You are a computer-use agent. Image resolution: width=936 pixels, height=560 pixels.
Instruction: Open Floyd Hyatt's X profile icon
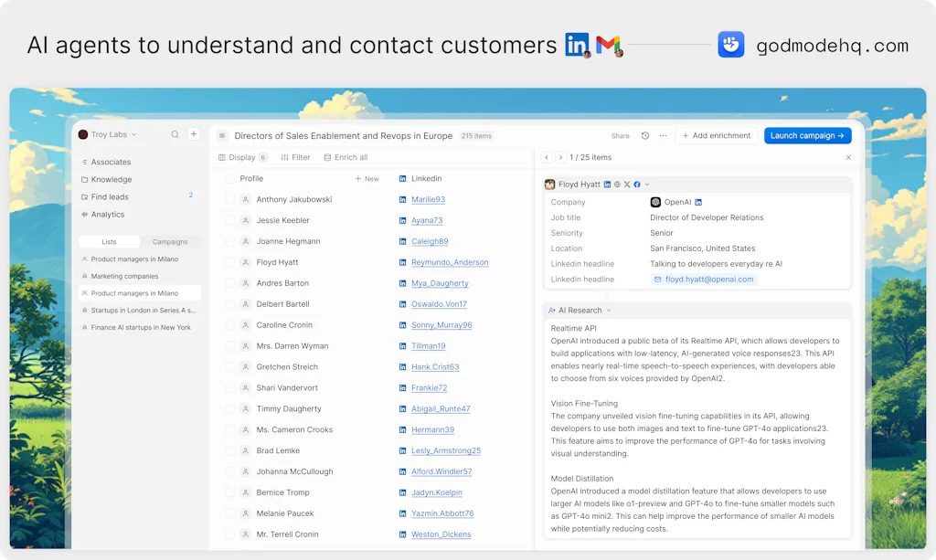point(625,184)
